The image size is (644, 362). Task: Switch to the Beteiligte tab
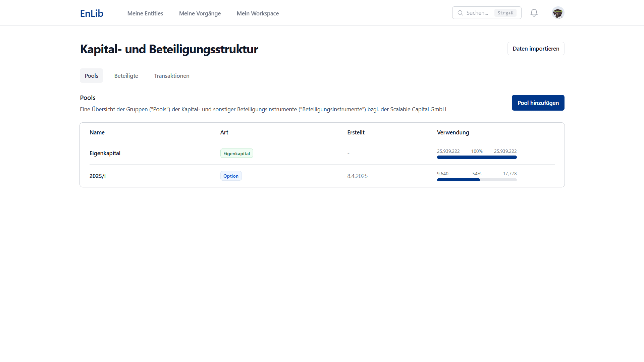(126, 75)
